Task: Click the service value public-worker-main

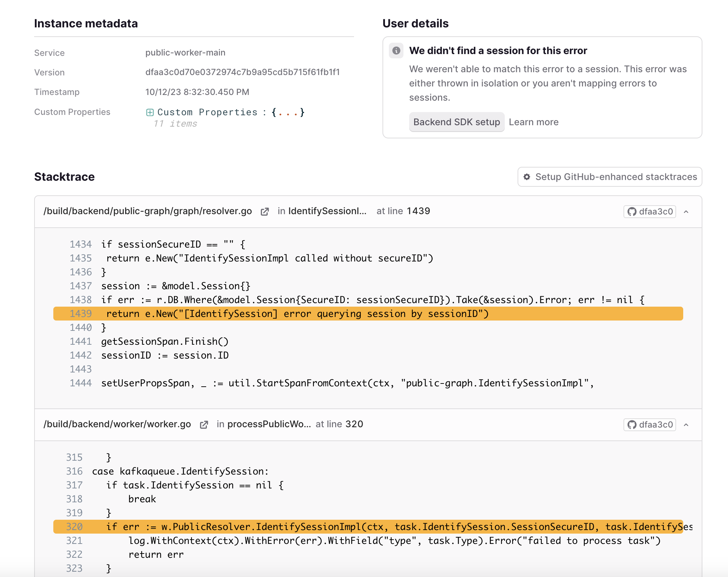Action: tap(185, 53)
